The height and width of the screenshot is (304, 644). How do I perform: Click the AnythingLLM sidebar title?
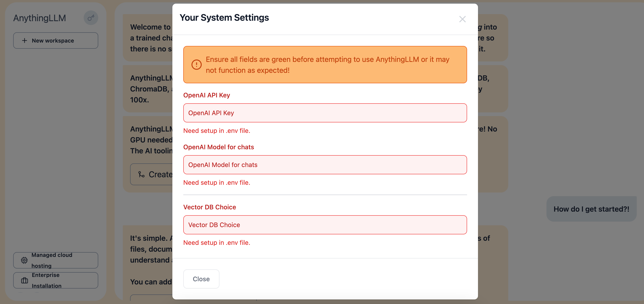[40, 18]
